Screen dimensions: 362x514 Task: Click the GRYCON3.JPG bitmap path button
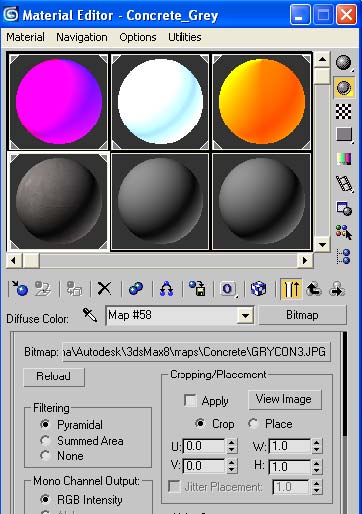point(197,352)
